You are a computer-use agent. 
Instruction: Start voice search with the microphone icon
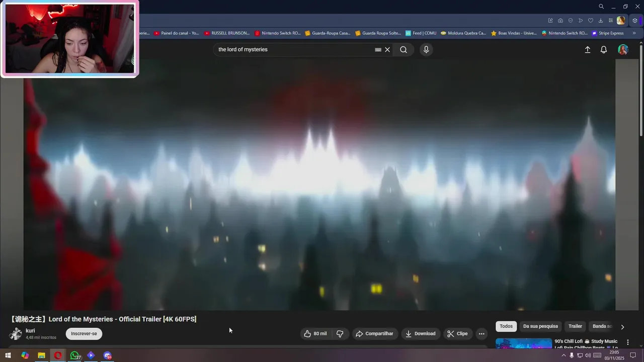(426, 50)
